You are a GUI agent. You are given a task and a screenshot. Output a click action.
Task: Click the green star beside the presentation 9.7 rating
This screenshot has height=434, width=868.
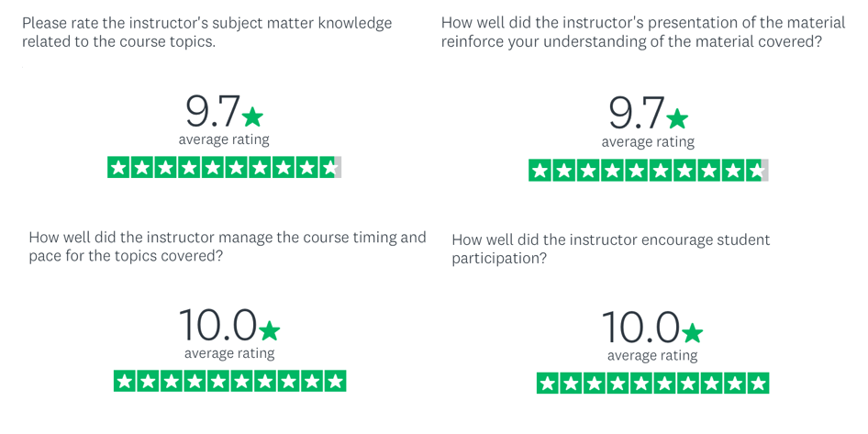click(x=677, y=118)
